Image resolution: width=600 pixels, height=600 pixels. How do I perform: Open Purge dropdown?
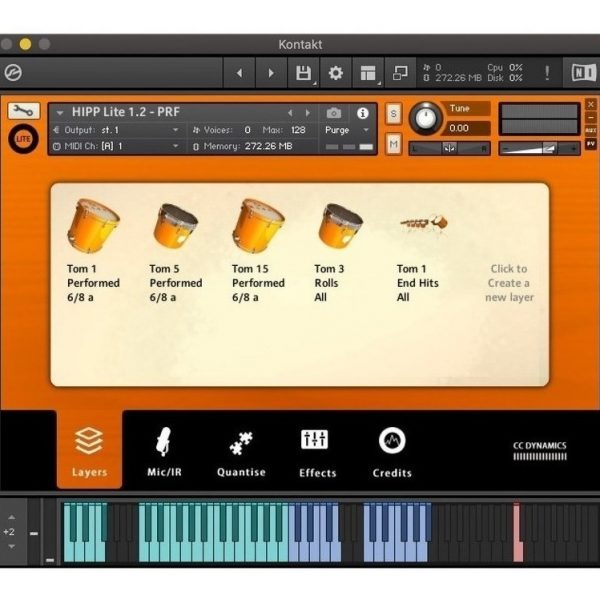point(347,130)
